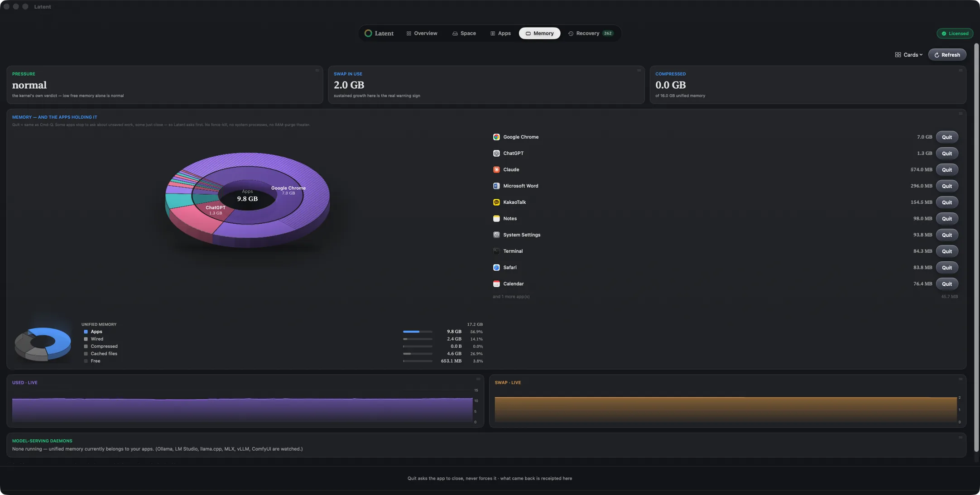Screen dimensions: 980x495
Task: Open the Recovery tab
Action: (591, 34)
